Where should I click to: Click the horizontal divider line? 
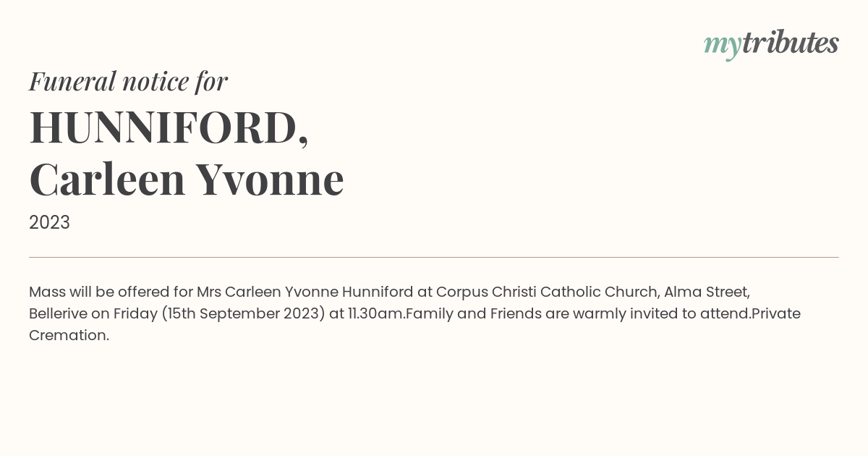click(434, 257)
